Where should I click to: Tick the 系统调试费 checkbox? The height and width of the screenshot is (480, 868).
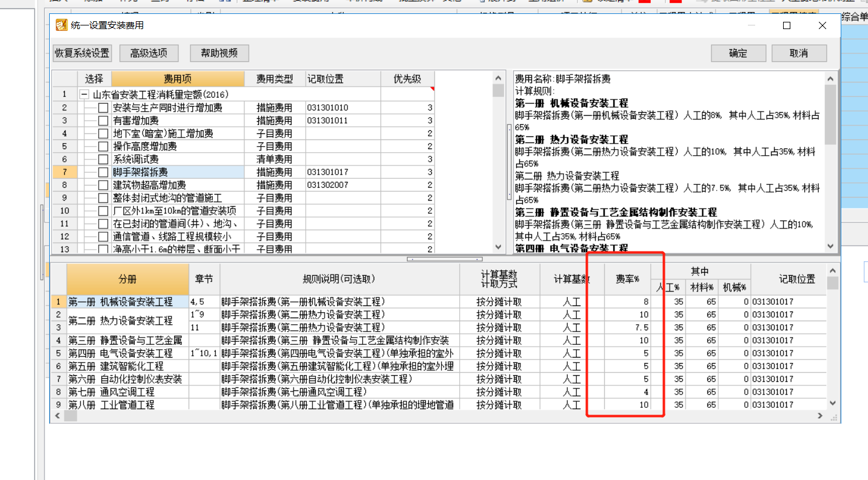click(x=103, y=159)
